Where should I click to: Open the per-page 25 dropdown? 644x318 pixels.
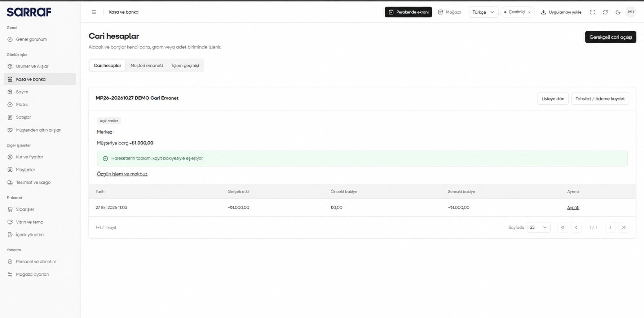coord(538,227)
